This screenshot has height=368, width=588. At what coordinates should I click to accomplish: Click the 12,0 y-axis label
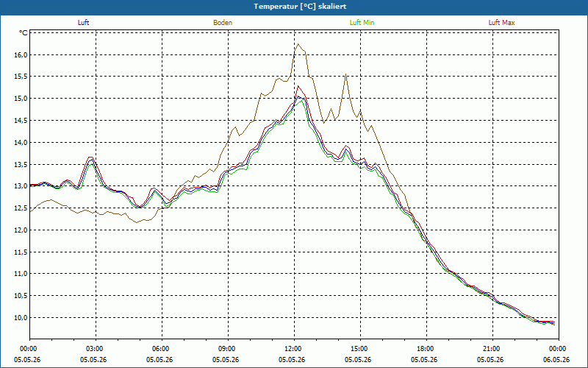(21, 230)
